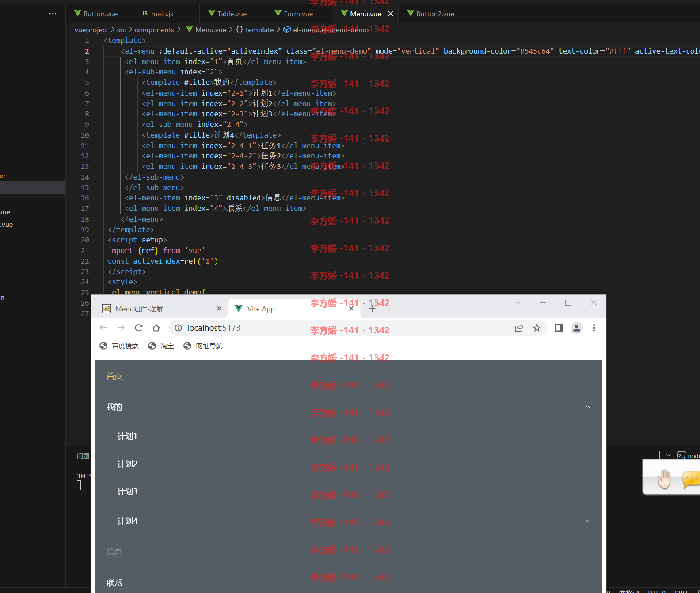Close the Menu组件-题解 browser tab
Viewport: 700px width, 593px height.
(219, 309)
